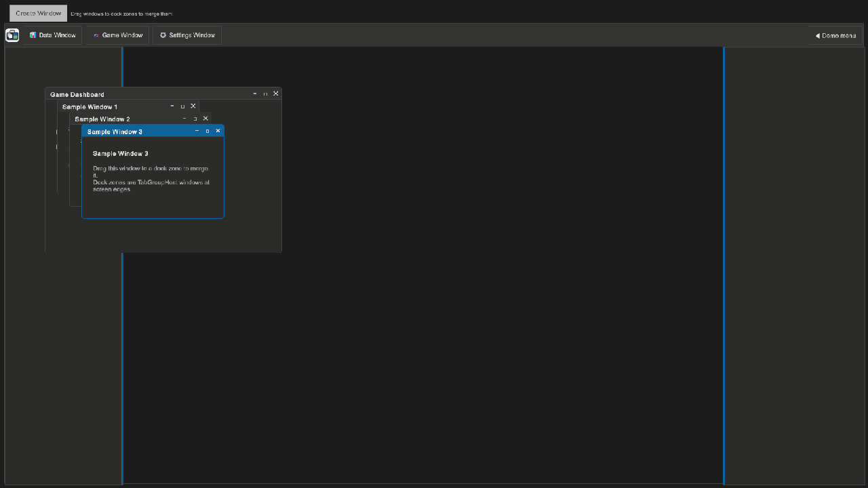Expand the Demo menu
The image size is (868, 488).
[x=835, y=35]
